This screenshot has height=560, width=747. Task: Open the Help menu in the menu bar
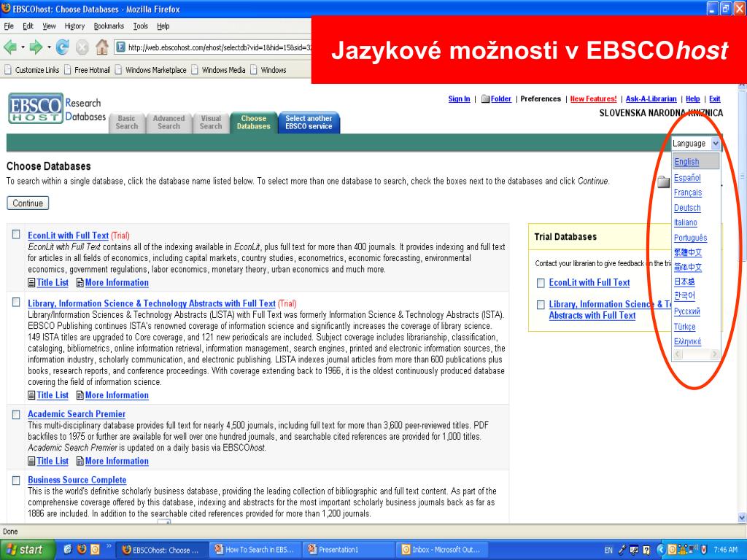click(x=163, y=26)
